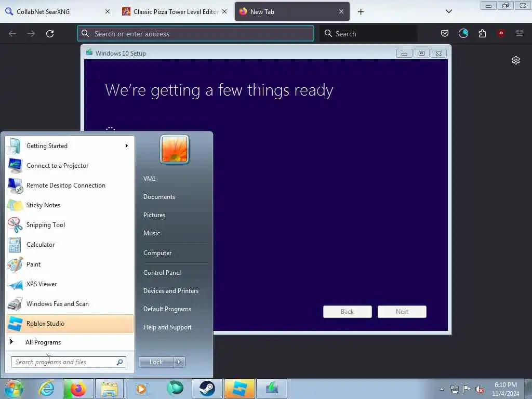Open Music from Start menu

pos(152,233)
